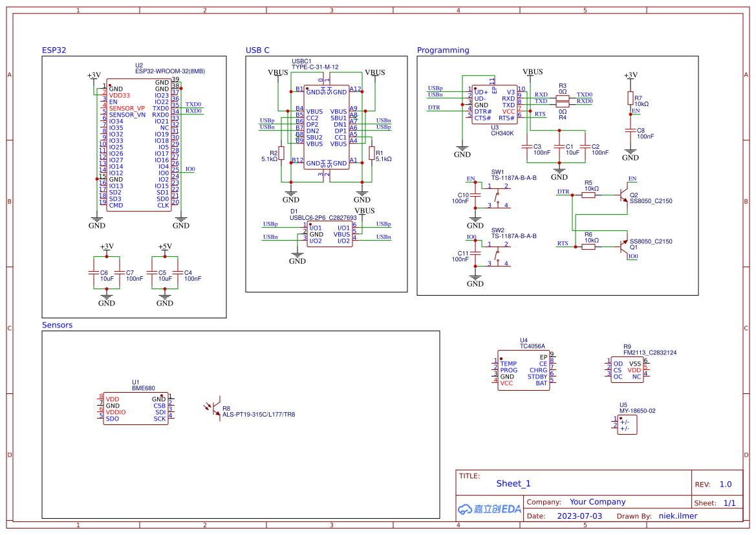Select the BME680 sensor chip U1
Screen dimensions: 756x535
pyautogui.click(x=136, y=409)
